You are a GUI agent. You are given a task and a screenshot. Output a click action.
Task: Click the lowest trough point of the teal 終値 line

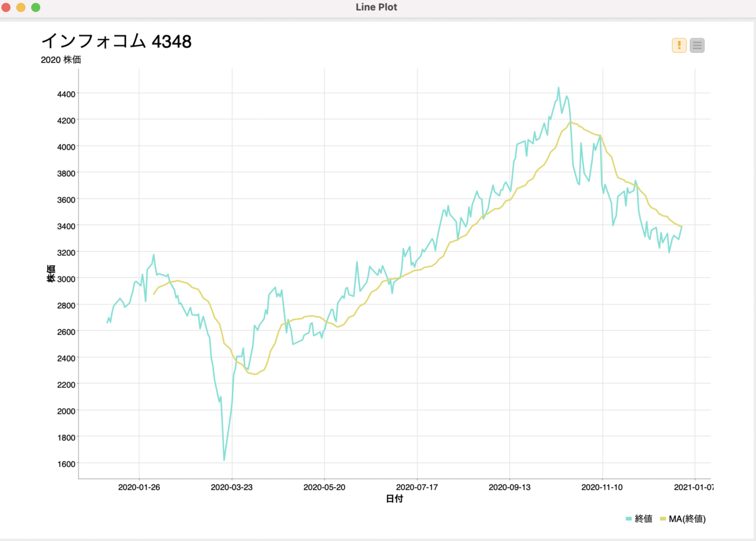224,460
